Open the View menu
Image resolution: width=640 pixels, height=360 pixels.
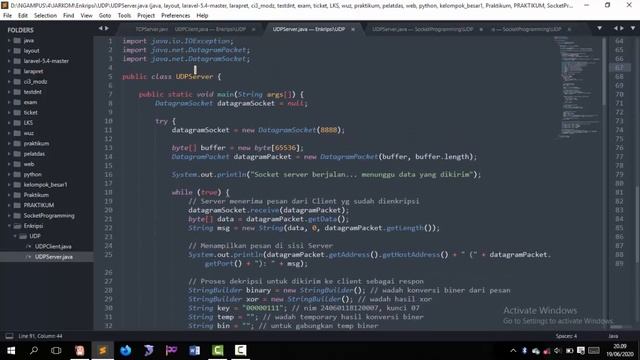coord(86,16)
